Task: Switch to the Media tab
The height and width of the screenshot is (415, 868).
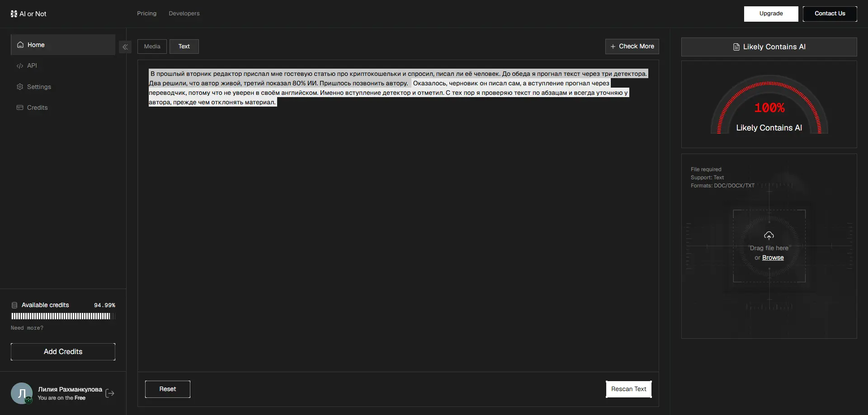Action: 152,47
